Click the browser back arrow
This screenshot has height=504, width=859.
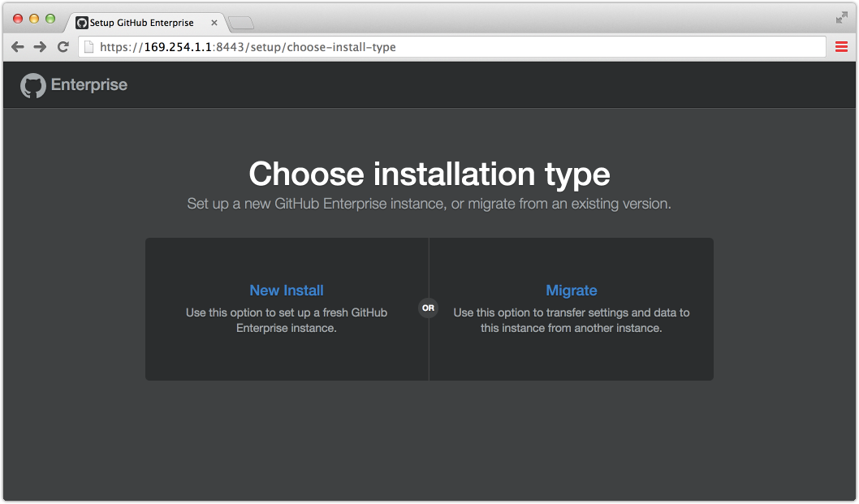coord(18,47)
